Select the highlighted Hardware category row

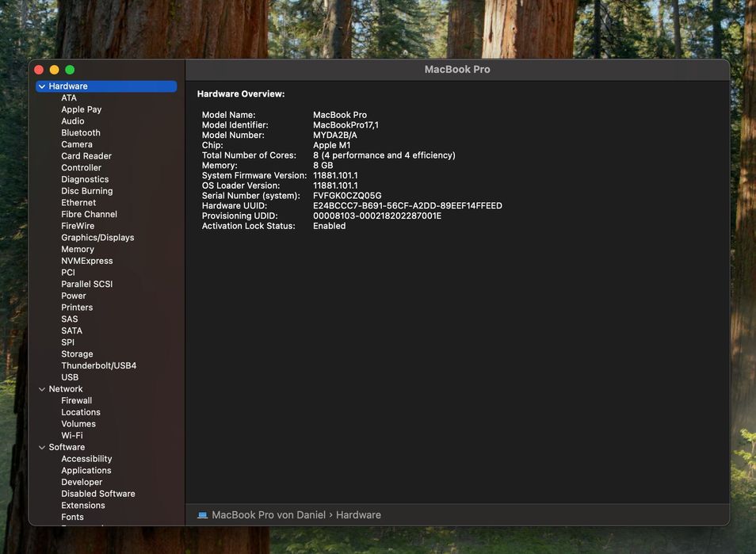point(106,86)
